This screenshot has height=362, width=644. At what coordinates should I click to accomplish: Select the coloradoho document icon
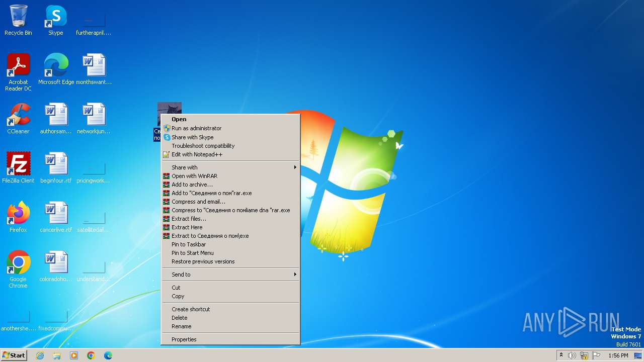pos(56,266)
